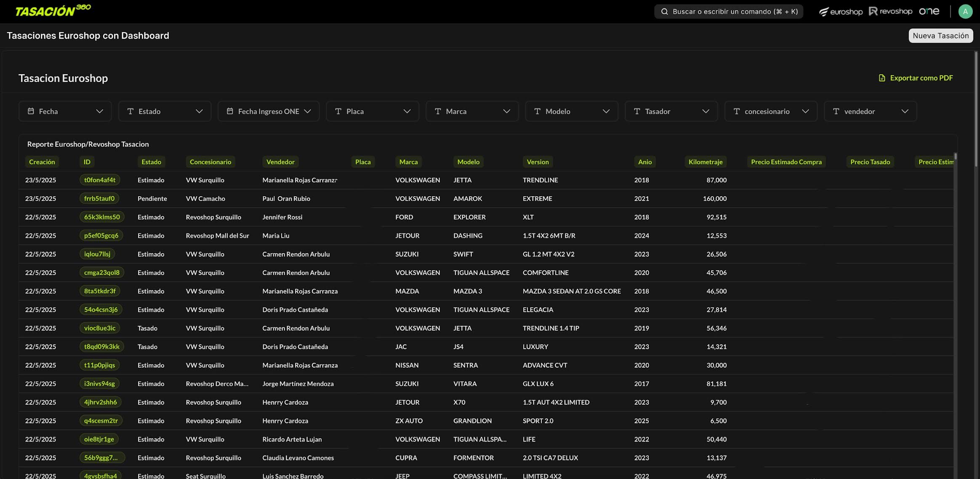Sort by Precio Tasado column header
The image size is (980, 479).
[x=870, y=162]
